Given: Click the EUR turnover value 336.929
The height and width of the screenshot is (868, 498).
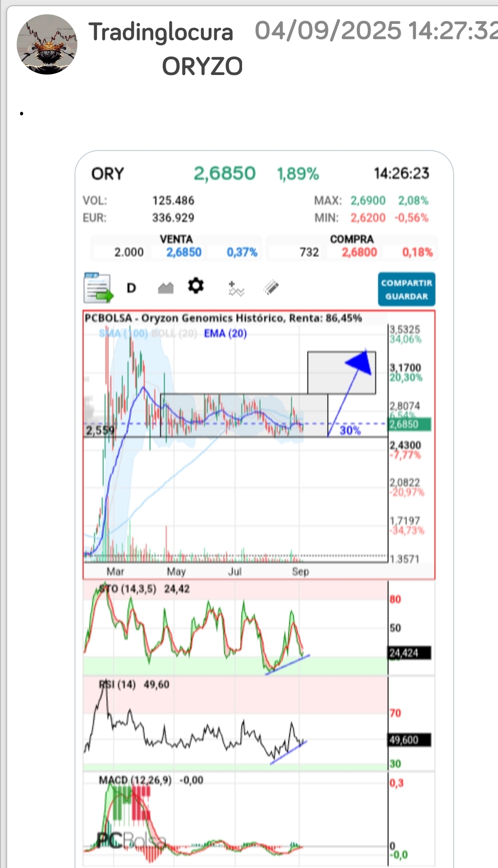Looking at the screenshot, I should (x=173, y=218).
